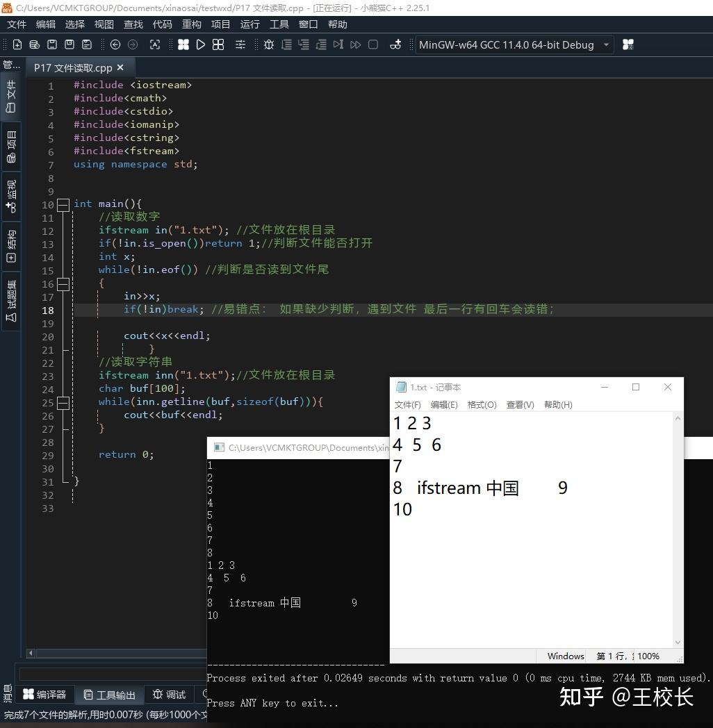Open Notepad's 查看(V) menu
This screenshot has height=728, width=713.
click(520, 404)
